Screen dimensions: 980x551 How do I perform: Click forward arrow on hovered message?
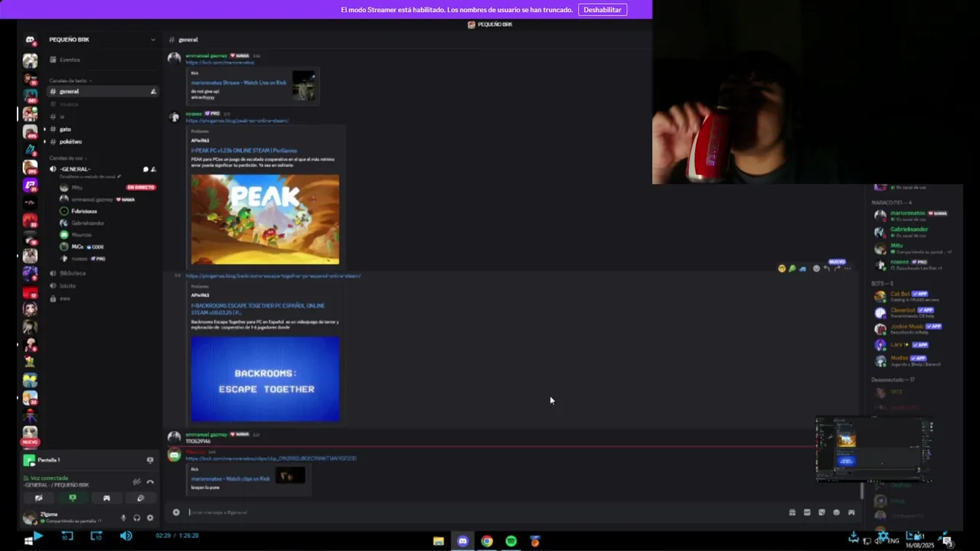pyautogui.click(x=837, y=269)
